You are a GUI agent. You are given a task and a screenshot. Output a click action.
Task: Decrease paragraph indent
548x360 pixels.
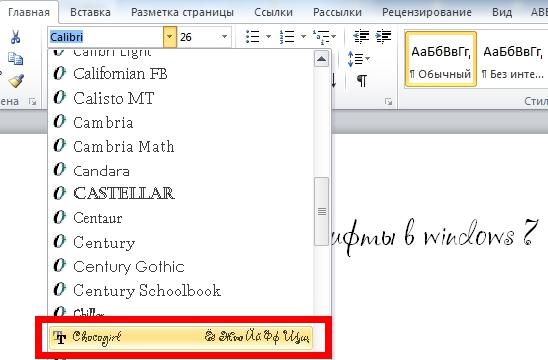(x=361, y=36)
